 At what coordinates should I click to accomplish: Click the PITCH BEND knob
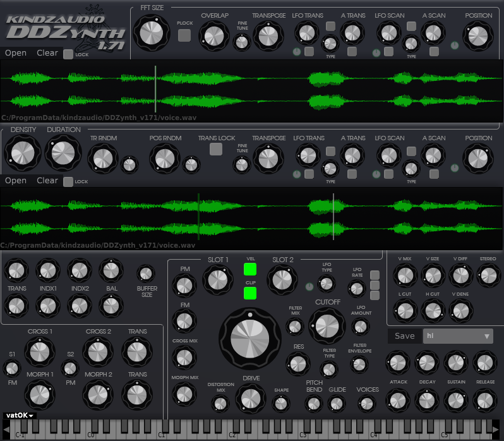[x=314, y=404]
